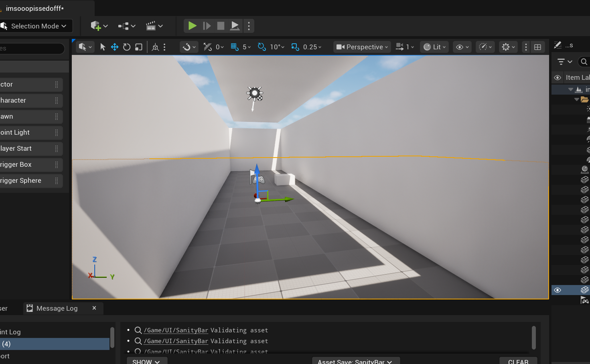Open the viewport Settings gear

(506, 47)
